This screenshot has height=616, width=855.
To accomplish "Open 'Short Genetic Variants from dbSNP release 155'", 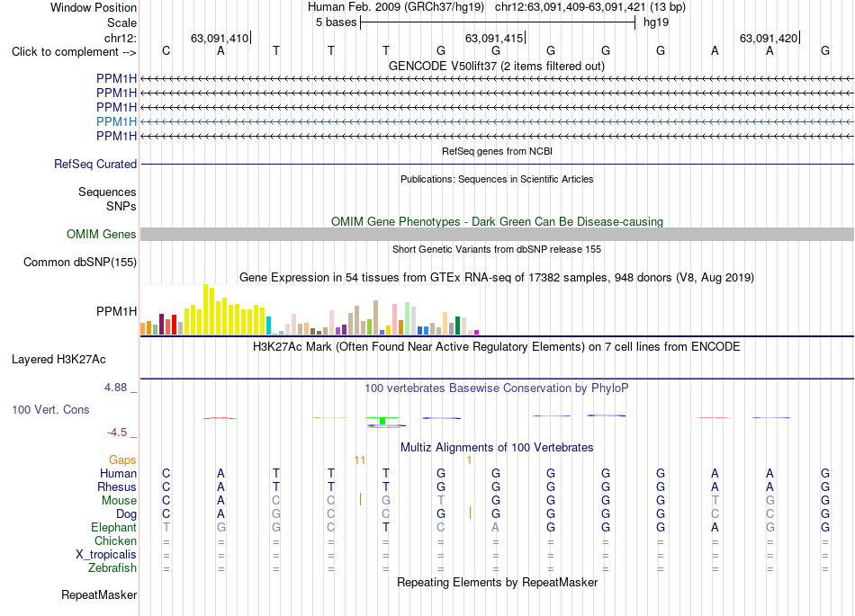I will [x=497, y=249].
